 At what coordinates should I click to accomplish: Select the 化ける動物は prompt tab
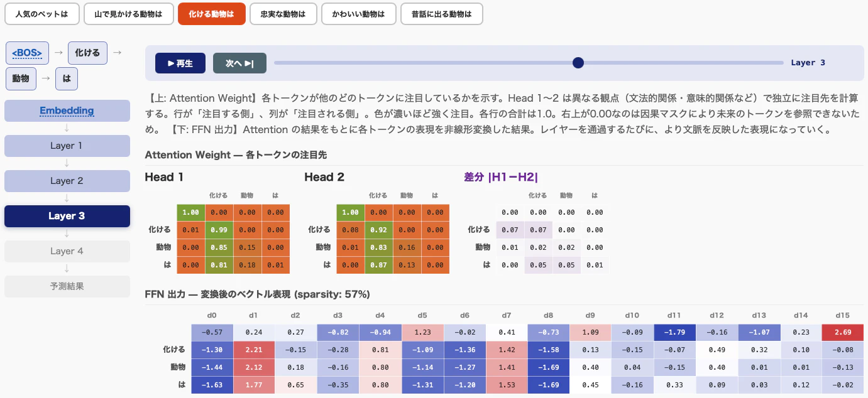pyautogui.click(x=211, y=14)
